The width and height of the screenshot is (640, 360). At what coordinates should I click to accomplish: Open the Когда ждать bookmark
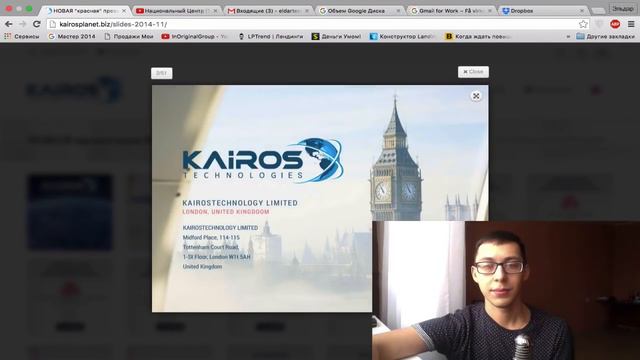click(478, 37)
